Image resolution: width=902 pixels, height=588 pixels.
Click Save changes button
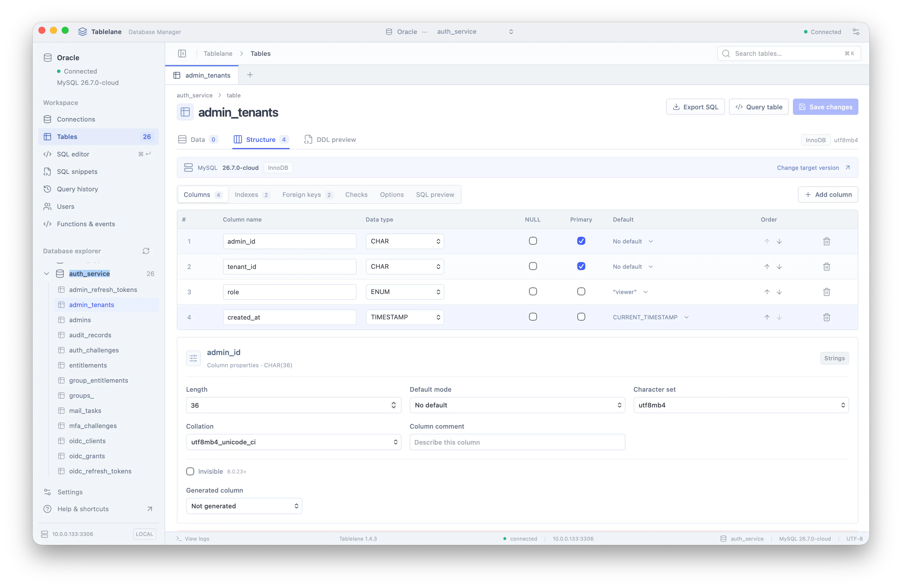click(826, 107)
